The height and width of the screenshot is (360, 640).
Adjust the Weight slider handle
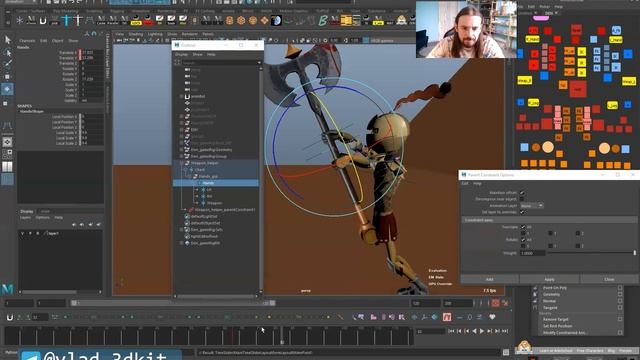point(635,253)
